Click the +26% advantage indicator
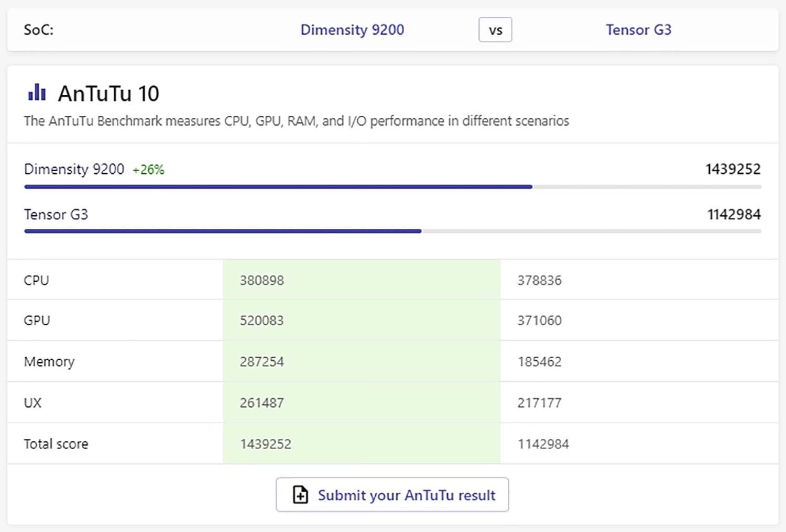This screenshot has width=786, height=532. click(148, 170)
